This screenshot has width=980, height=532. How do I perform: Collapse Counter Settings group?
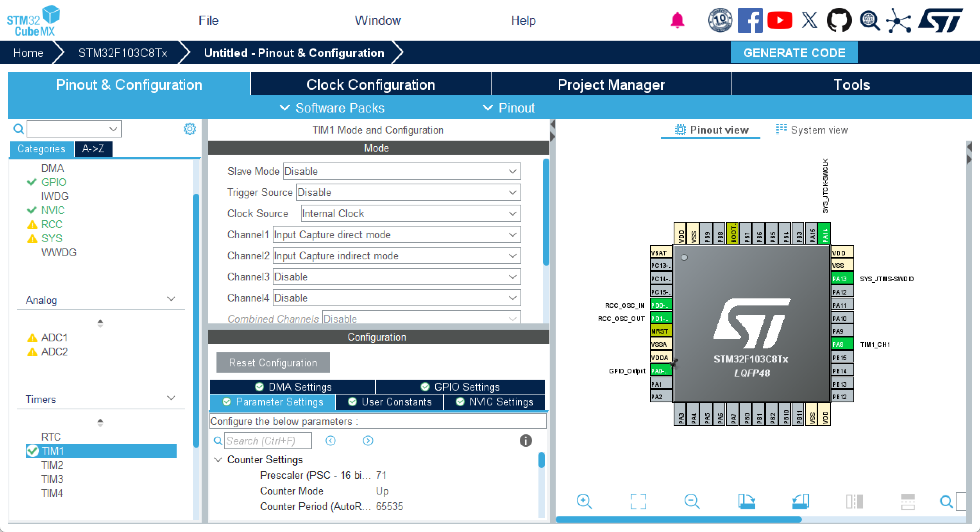click(x=218, y=460)
